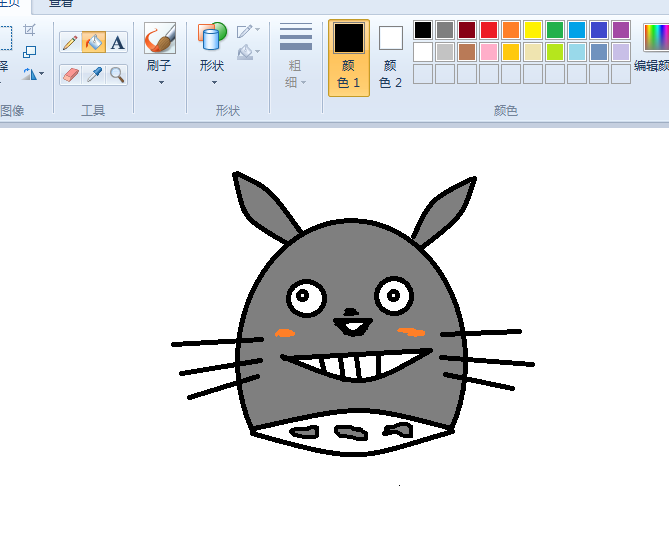
Task: Pick the light yellow cream swatch
Action: [x=533, y=52]
